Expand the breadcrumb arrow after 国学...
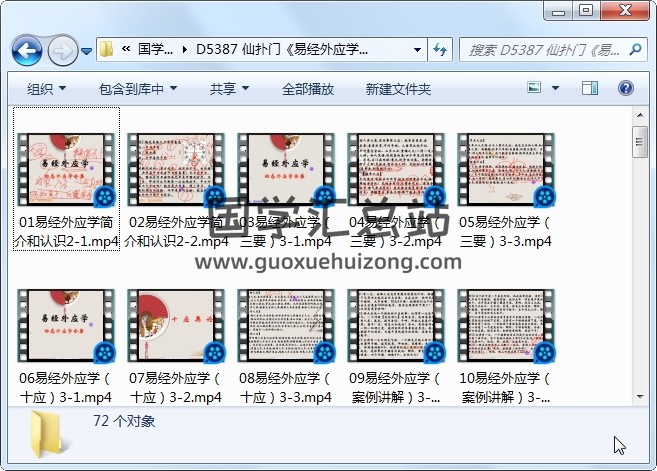This screenshot has height=471, width=657. (x=185, y=49)
